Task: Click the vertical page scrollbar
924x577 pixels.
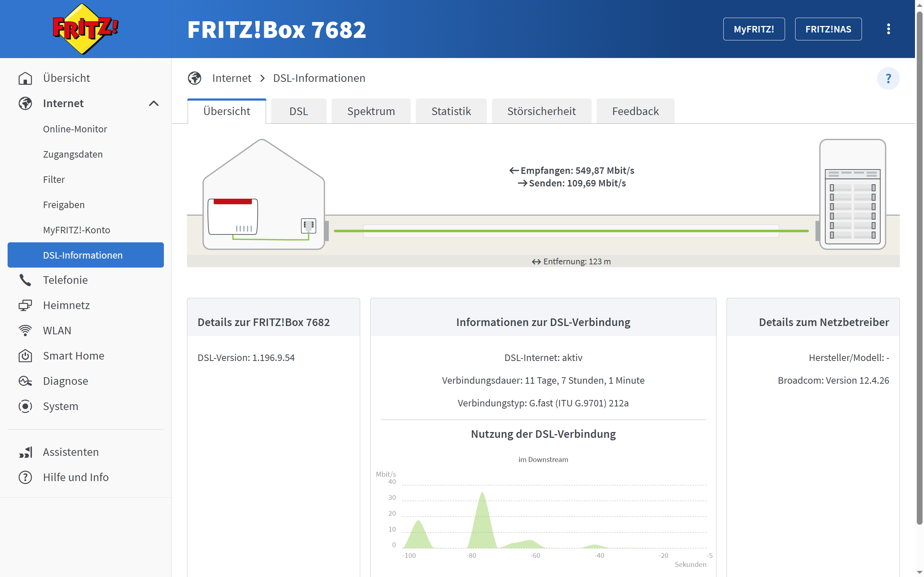Action: point(919,267)
